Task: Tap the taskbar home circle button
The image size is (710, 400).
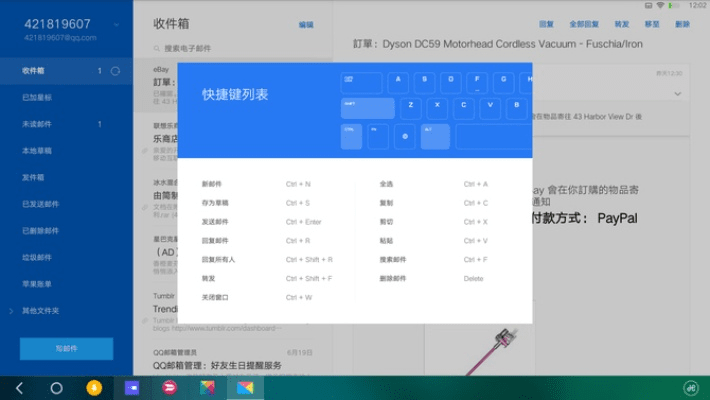Action: tap(56, 388)
